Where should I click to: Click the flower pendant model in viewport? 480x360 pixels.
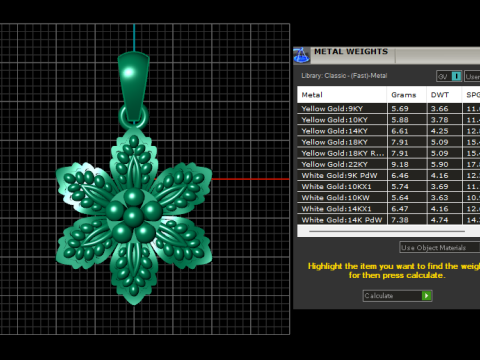click(134, 216)
